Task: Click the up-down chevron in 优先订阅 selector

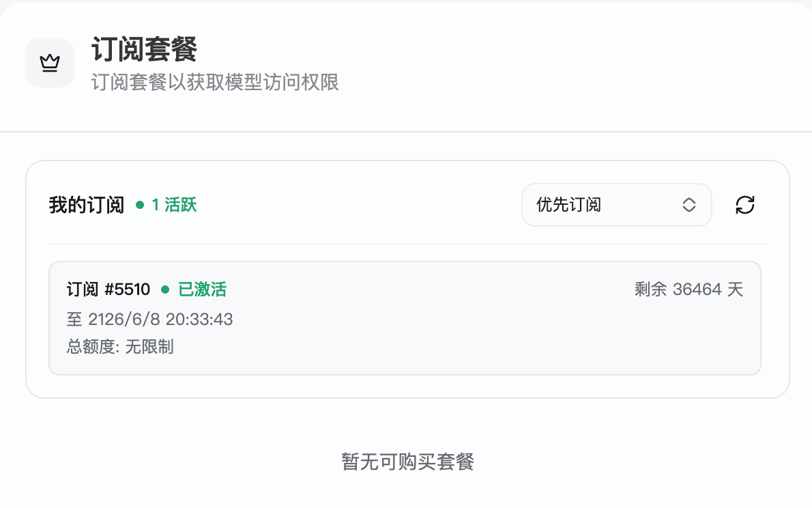Action: pos(688,205)
